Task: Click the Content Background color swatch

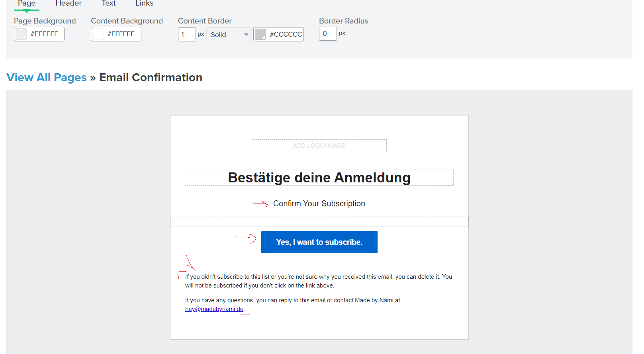Action: [98, 34]
